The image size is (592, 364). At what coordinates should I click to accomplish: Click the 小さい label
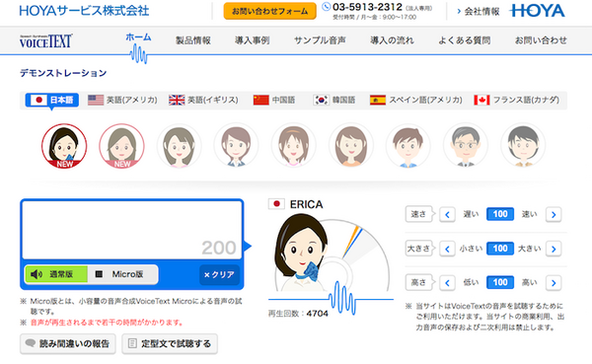pyautogui.click(x=471, y=249)
